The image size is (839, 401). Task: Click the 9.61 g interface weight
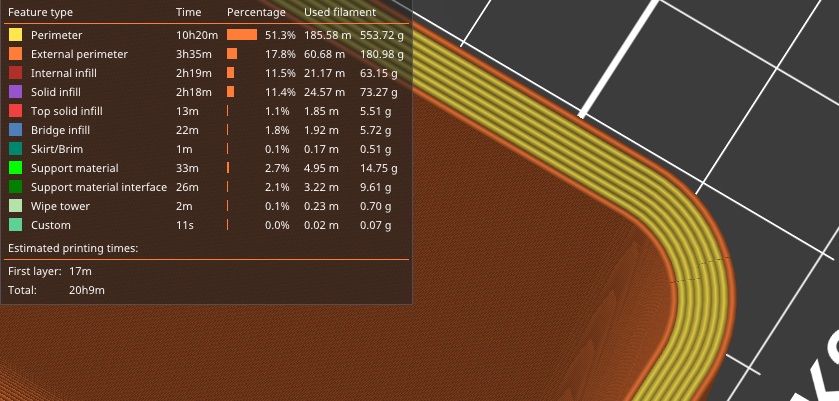[x=376, y=187]
